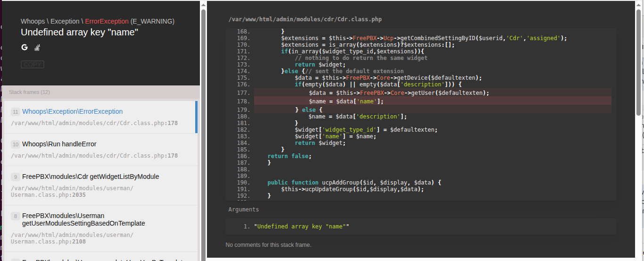644x261 pixels.
Task: Click line number 177 in code
Action: (x=243, y=93)
